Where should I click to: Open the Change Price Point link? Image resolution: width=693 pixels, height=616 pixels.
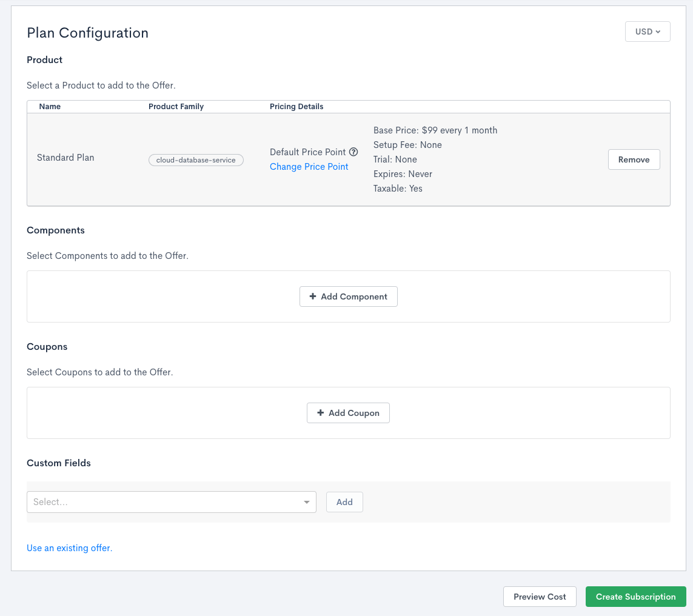pyautogui.click(x=309, y=167)
